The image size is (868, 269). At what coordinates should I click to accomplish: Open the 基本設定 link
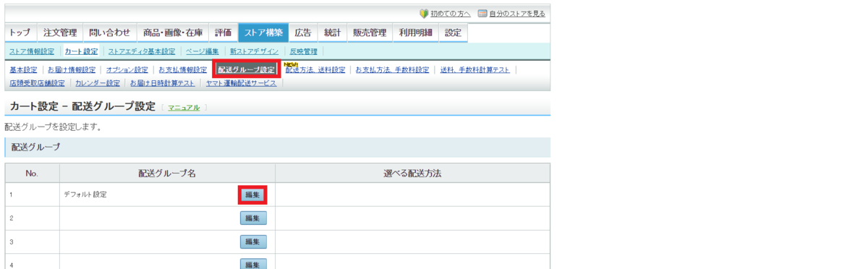click(x=23, y=70)
